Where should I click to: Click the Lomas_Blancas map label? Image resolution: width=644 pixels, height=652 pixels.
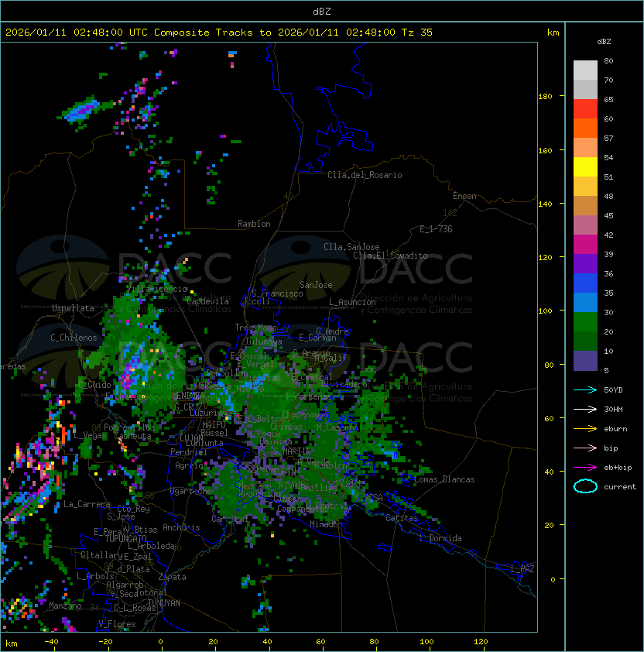tap(444, 479)
